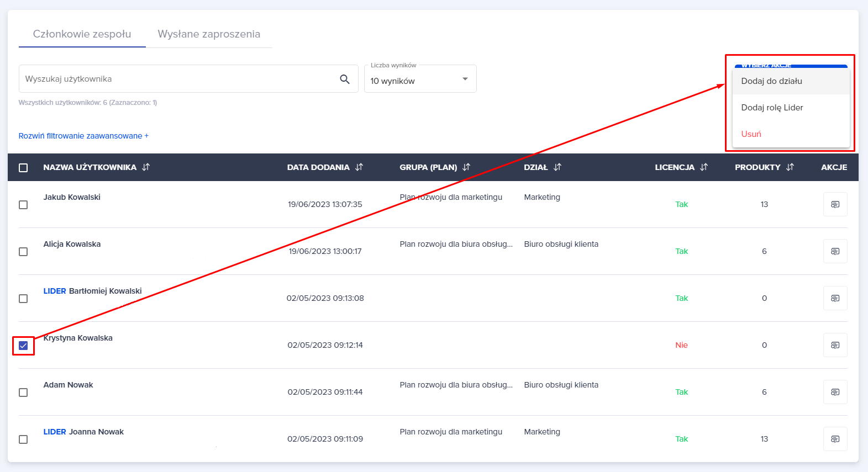Switch to Wysłane zaproszenia tab
The height and width of the screenshot is (472, 868).
click(x=209, y=34)
